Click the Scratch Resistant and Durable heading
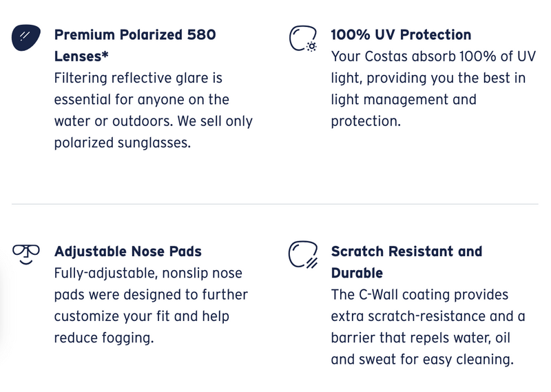The width and height of the screenshot is (551, 392). 406,262
